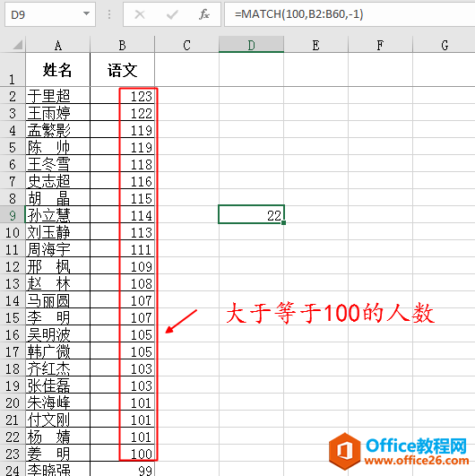Click name cell 付文刚
This screenshot has height=476, width=475.
click(58, 420)
